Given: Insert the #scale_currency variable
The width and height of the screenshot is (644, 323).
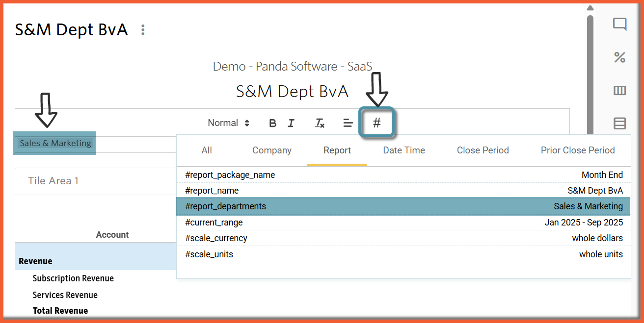Looking at the screenshot, I should coord(403,238).
